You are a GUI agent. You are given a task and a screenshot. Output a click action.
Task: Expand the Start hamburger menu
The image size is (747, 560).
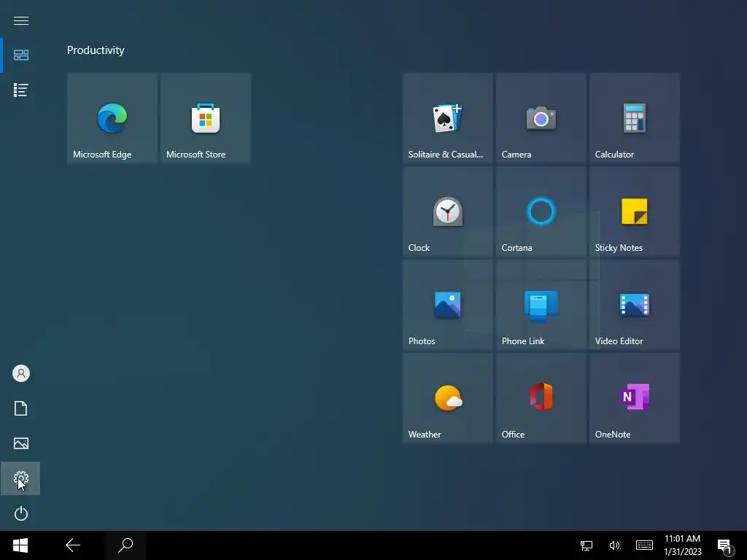coord(21,20)
